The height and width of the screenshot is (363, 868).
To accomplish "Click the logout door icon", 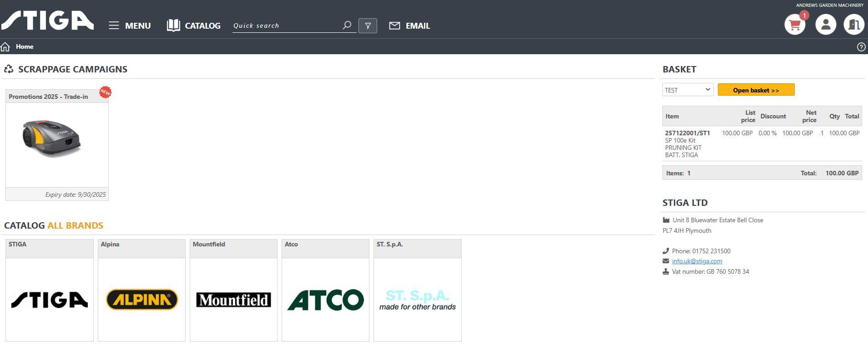I will pos(854,24).
